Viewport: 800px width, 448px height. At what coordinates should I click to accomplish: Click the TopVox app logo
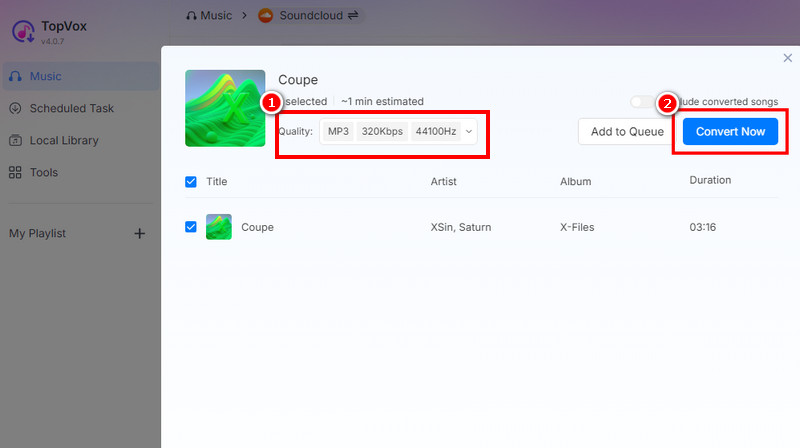click(x=24, y=30)
